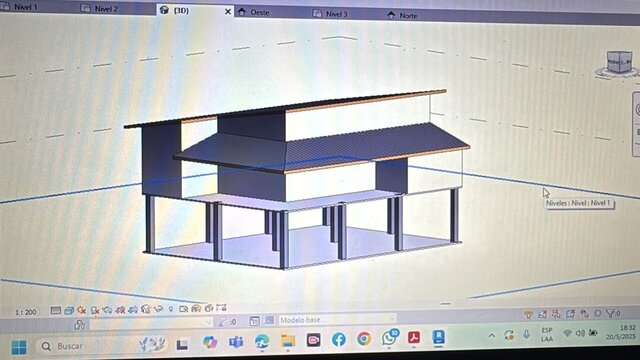Open the 1 : 200 view scale menu
Screen dimensions: 640x360
(26, 312)
